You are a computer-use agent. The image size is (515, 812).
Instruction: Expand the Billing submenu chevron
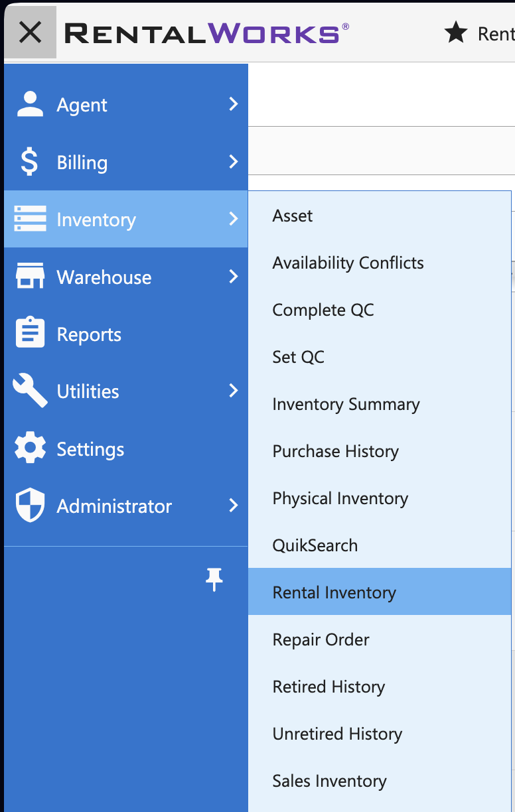click(x=233, y=161)
